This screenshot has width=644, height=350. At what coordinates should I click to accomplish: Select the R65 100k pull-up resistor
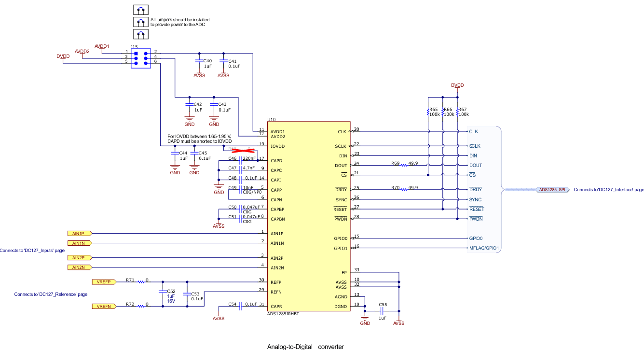(428, 112)
